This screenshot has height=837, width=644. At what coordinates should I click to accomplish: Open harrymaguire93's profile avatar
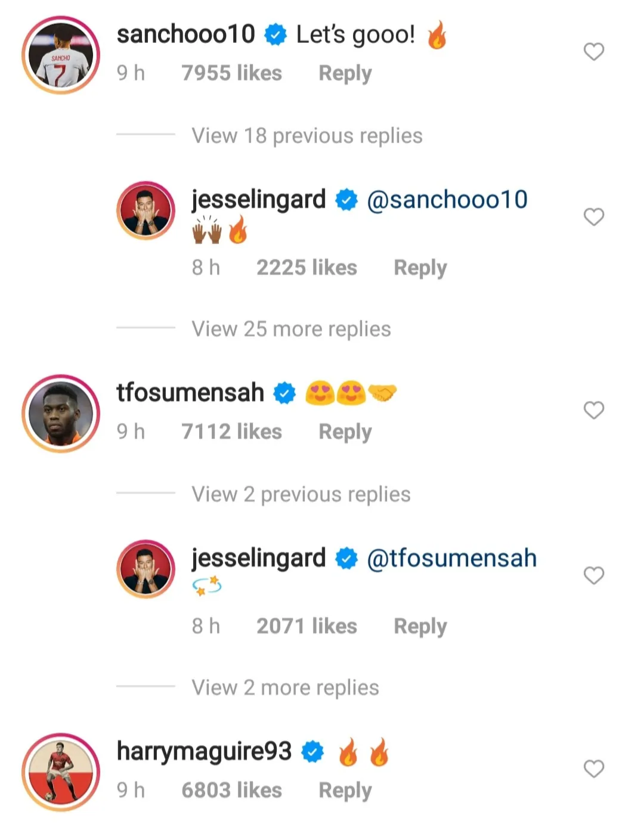(x=61, y=772)
